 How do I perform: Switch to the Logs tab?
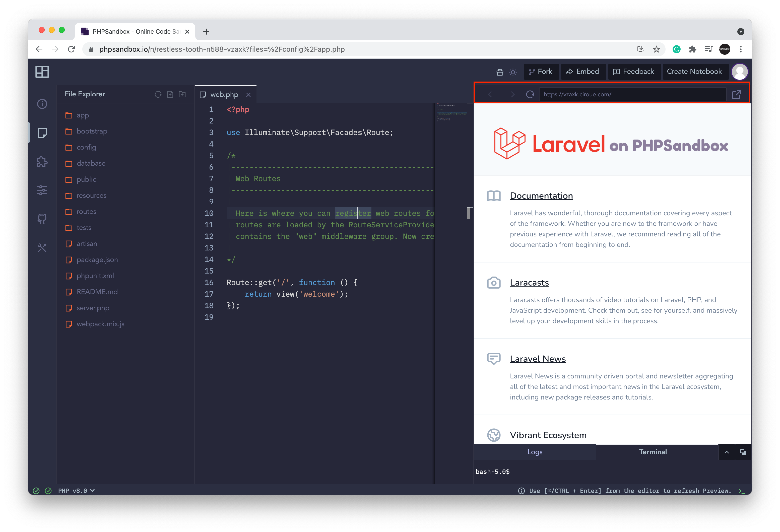coord(535,451)
